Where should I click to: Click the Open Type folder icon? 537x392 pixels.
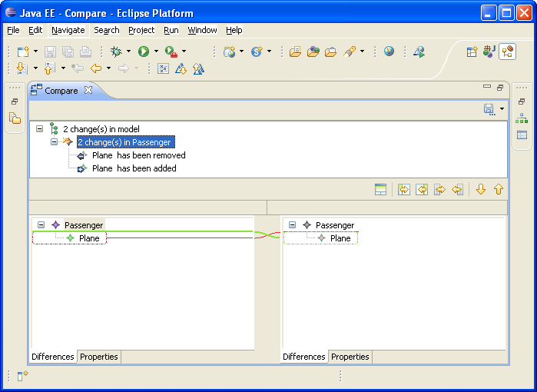click(x=295, y=51)
